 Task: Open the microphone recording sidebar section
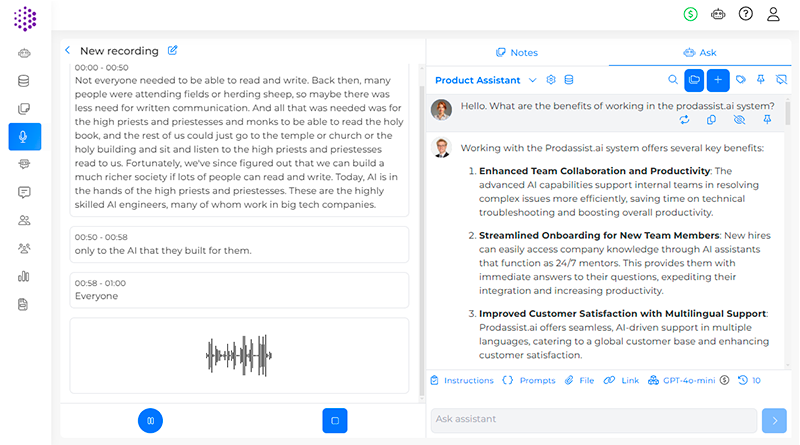pos(24,136)
